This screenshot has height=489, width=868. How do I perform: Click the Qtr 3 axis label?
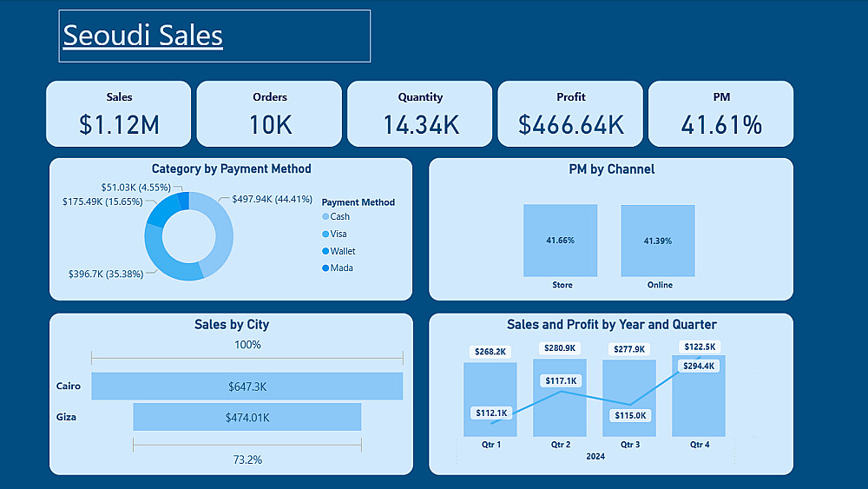(x=630, y=444)
